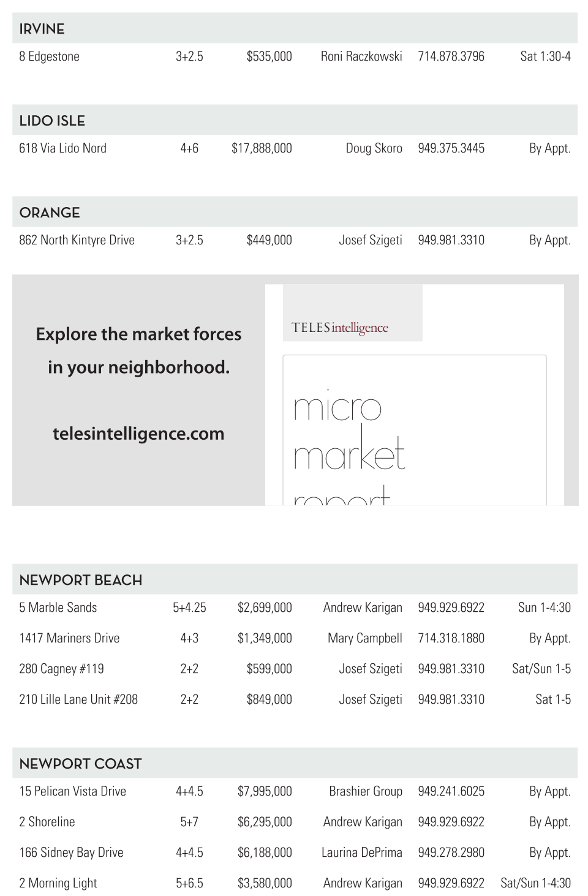Click Mary Campbell's agent name
Screen dimensions: 588x896
365,638
